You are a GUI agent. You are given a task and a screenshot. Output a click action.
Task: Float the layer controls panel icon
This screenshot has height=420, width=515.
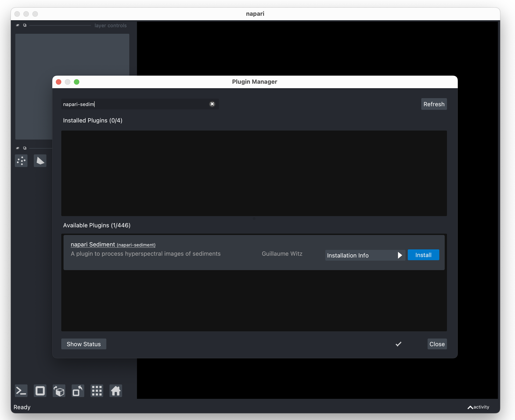pyautogui.click(x=25, y=25)
